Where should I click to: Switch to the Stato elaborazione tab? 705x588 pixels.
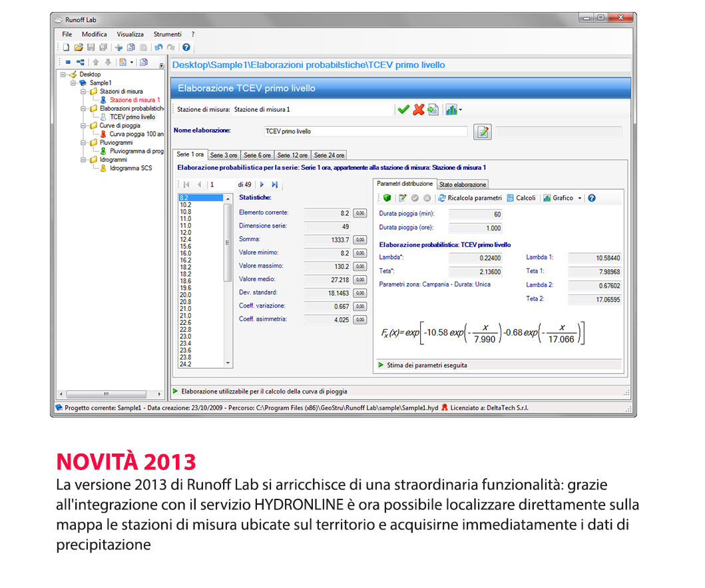463,184
